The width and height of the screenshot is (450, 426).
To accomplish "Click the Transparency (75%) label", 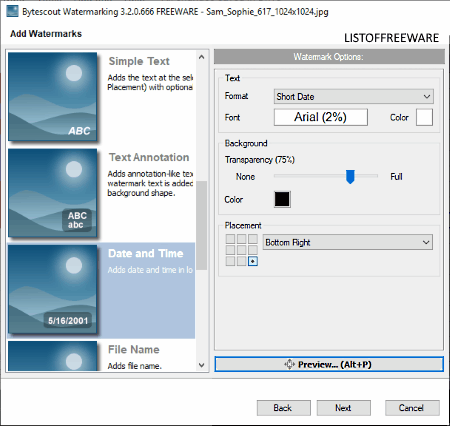I will point(260,160).
